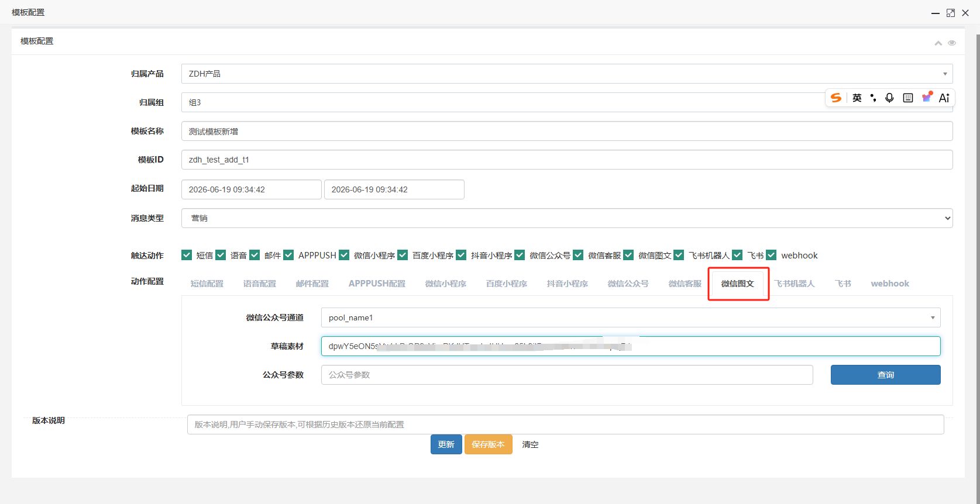Switch to the 语音配置 tab
980x504 pixels.
(x=260, y=284)
